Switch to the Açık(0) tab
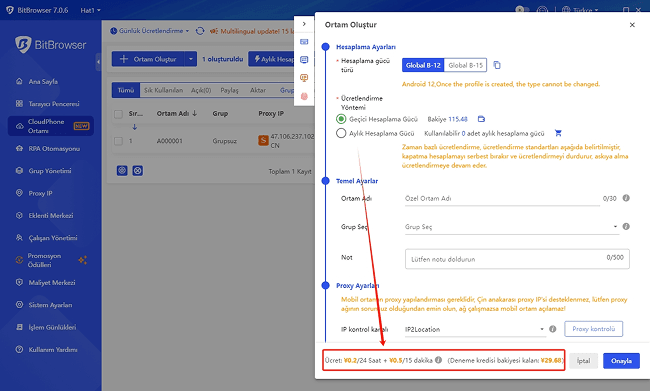This screenshot has height=391, width=650. pyautogui.click(x=201, y=90)
